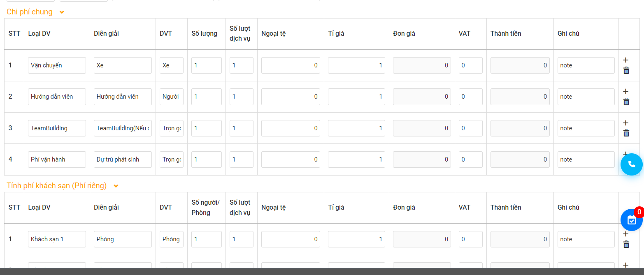The width and height of the screenshot is (644, 275).
Task: Click the note field in Hướng dẫn viên row
Action: 586,97
